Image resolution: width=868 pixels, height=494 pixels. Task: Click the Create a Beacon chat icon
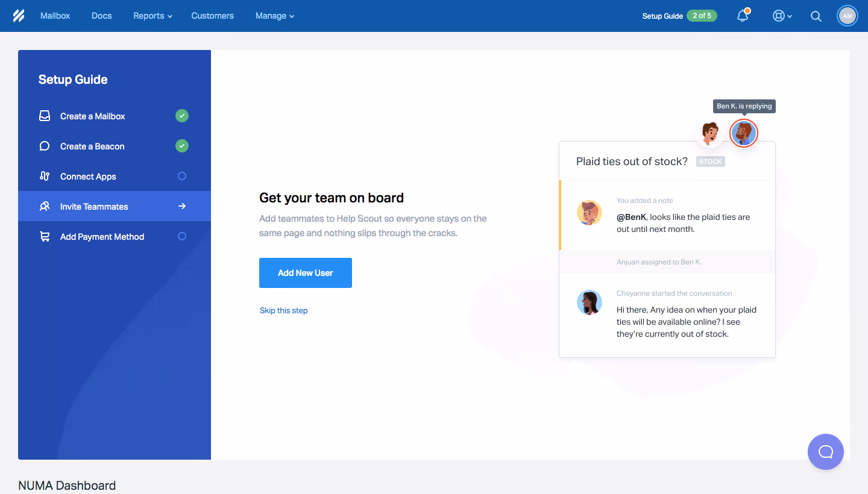pos(45,146)
